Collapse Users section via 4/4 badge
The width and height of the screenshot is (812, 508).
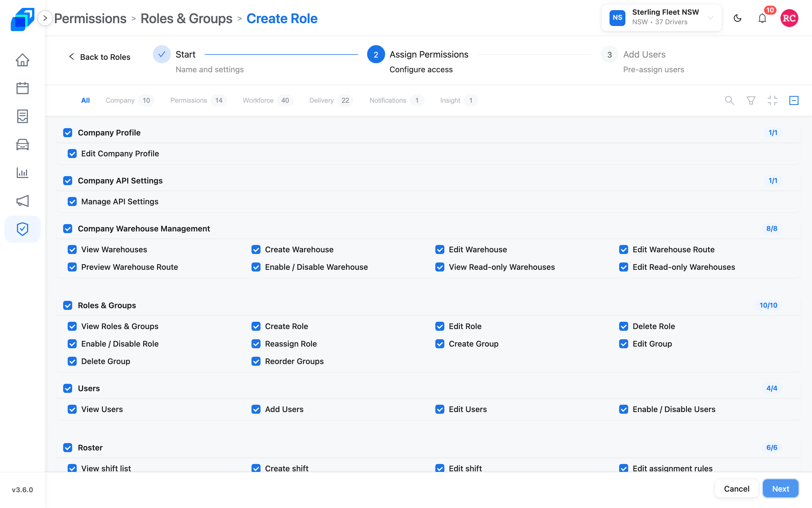pyautogui.click(x=772, y=388)
